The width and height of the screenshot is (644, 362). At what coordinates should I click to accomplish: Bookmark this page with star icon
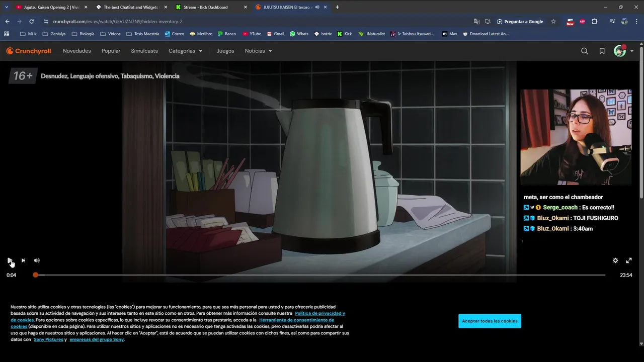coord(553,22)
